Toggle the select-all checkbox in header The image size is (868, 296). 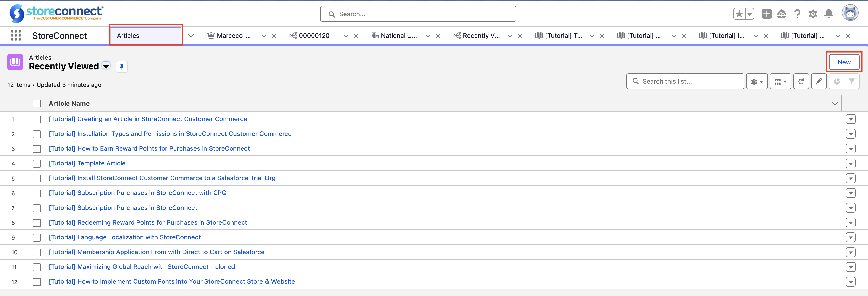(37, 104)
